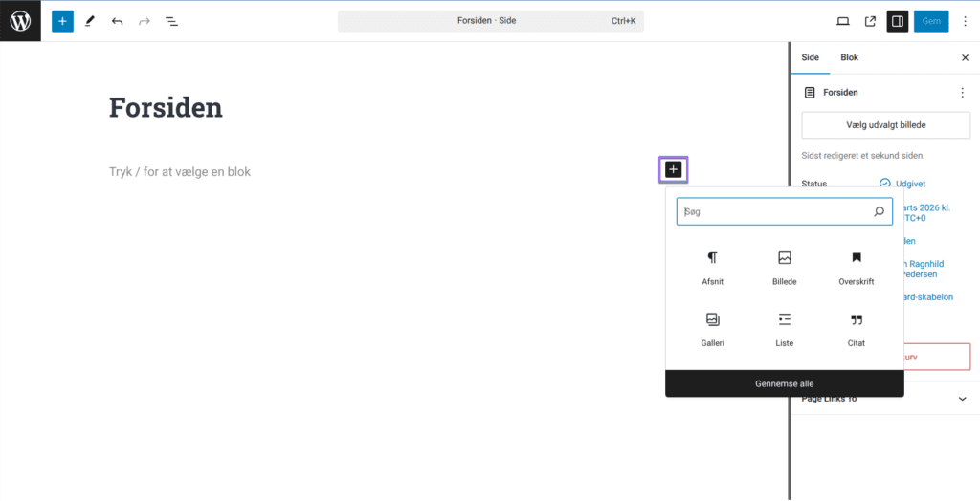Screen dimensions: 980x501
Task: Insert an Afsnit paragraph block
Action: [x=713, y=268]
